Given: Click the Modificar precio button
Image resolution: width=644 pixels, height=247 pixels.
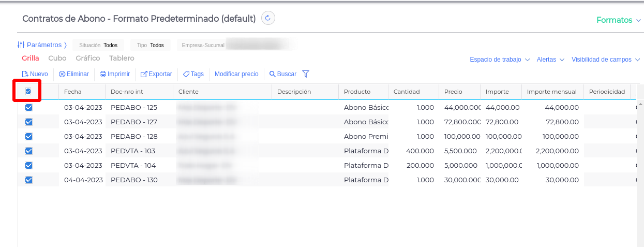Looking at the screenshot, I should pyautogui.click(x=236, y=74).
